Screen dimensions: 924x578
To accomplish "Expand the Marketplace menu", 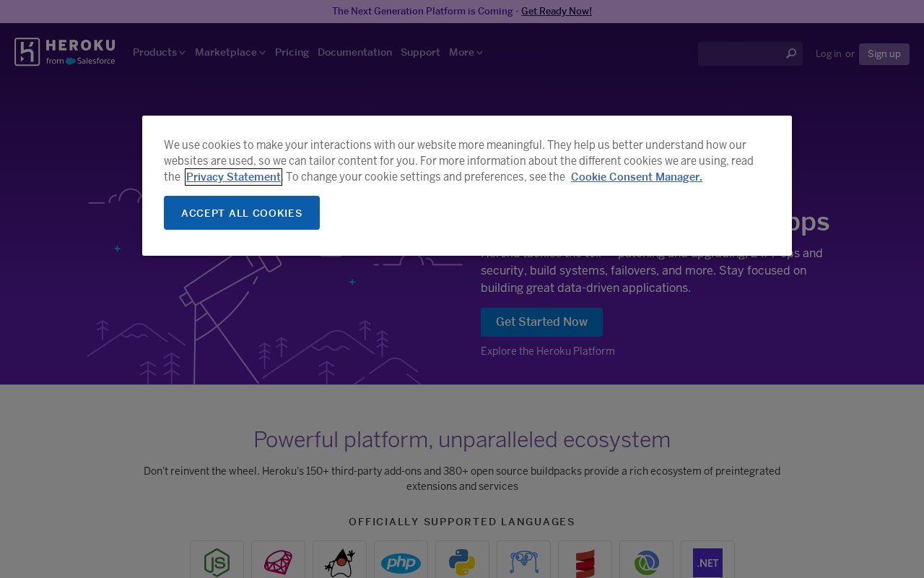I will pos(230,52).
